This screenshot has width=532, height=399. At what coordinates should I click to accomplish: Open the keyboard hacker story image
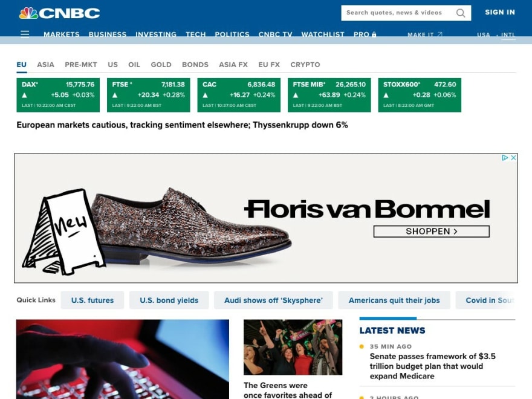pyautogui.click(x=123, y=359)
